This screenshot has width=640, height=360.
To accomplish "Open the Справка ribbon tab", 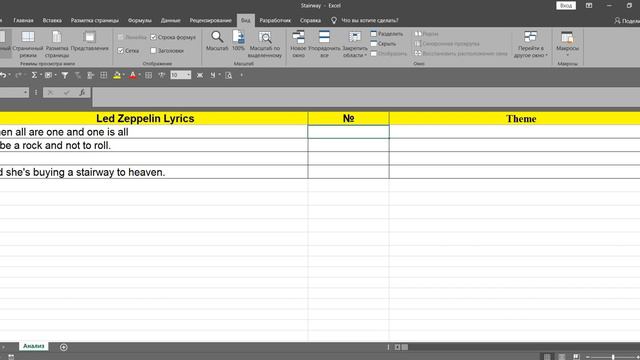I will 310,20.
